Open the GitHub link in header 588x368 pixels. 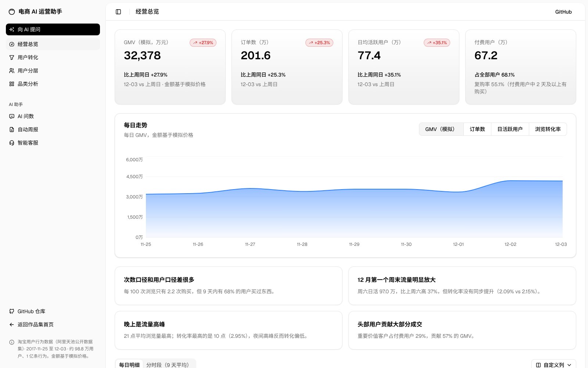[563, 12]
